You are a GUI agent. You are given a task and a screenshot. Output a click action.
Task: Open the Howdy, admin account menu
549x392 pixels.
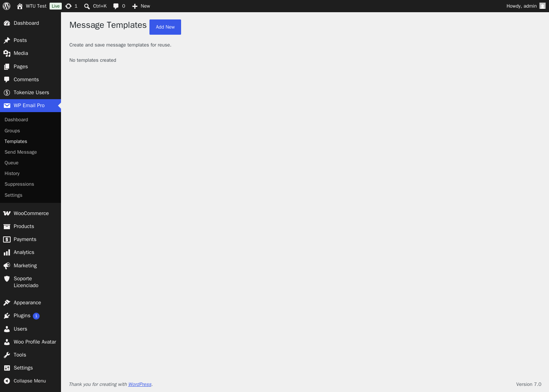[526, 6]
